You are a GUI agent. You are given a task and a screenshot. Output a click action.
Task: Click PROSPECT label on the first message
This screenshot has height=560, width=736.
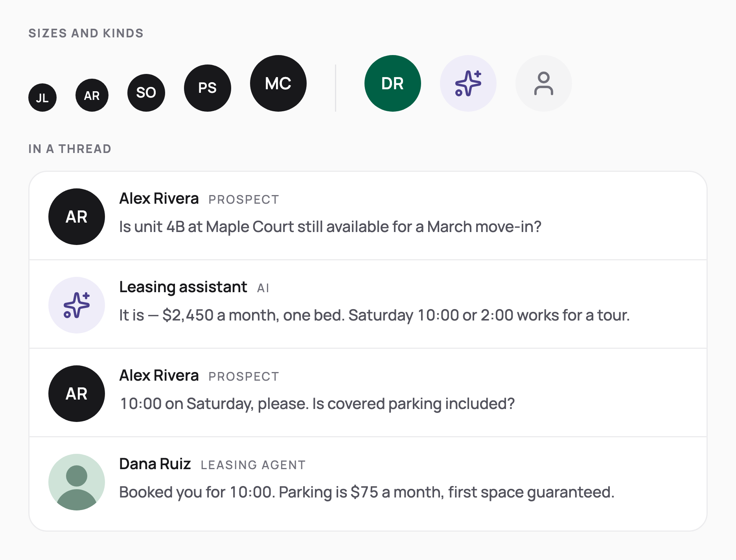pos(244,200)
